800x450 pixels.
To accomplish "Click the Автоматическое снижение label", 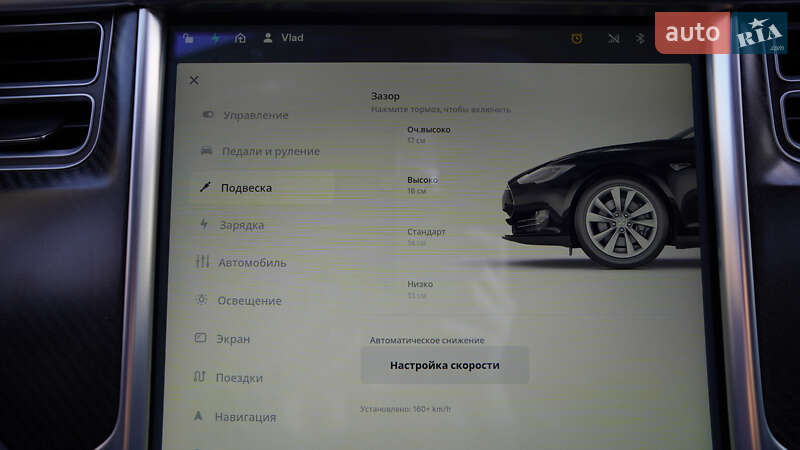I will point(427,340).
